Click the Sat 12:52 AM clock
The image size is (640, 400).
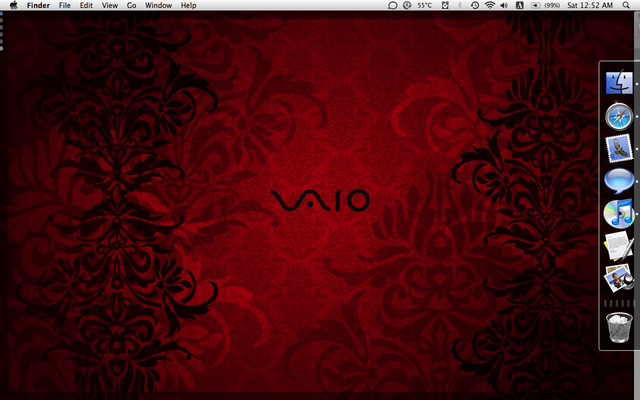click(x=590, y=5)
